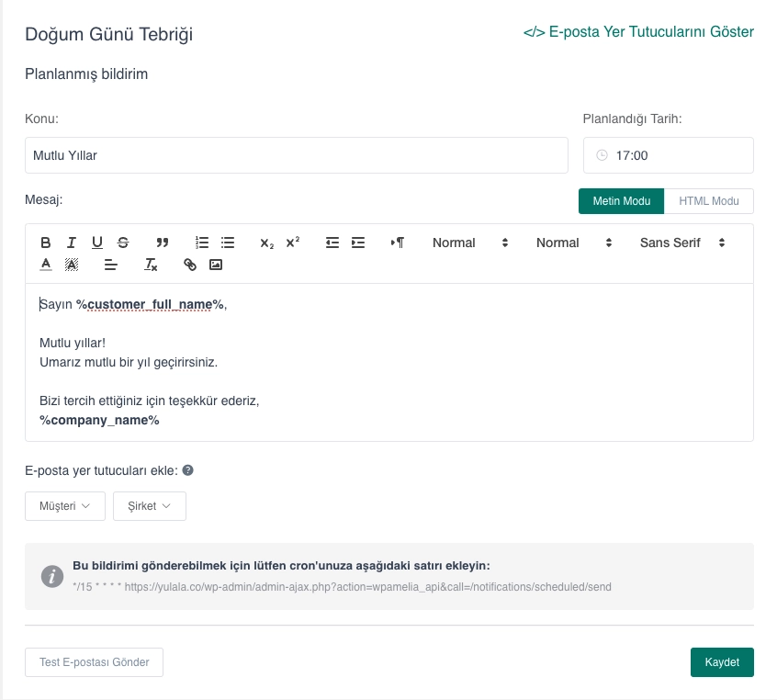This screenshot has height=700, width=777.
Task: Click the Konu subject input field
Action: pyautogui.click(x=296, y=155)
